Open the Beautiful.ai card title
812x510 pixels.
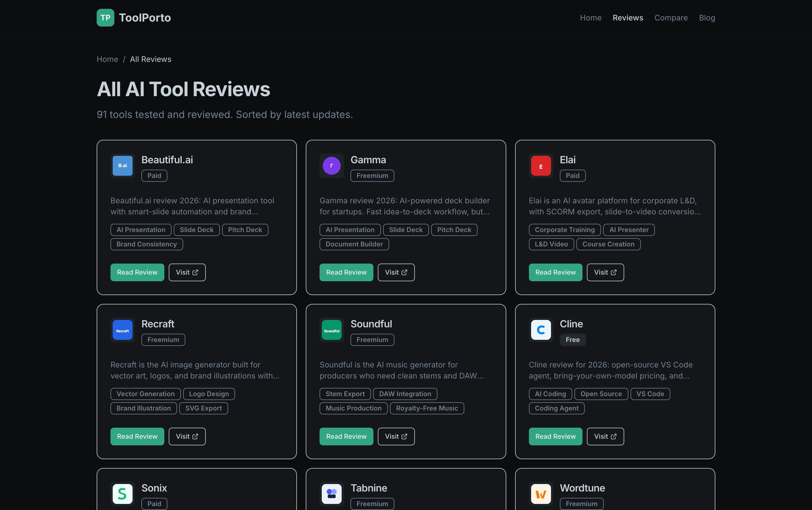tap(167, 160)
